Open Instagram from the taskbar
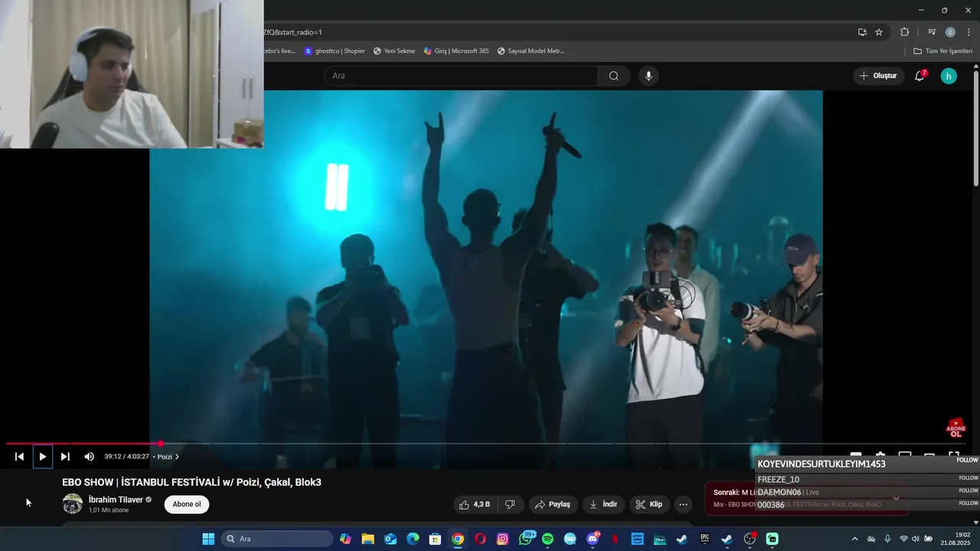Viewport: 980px width, 551px height. coord(502,539)
